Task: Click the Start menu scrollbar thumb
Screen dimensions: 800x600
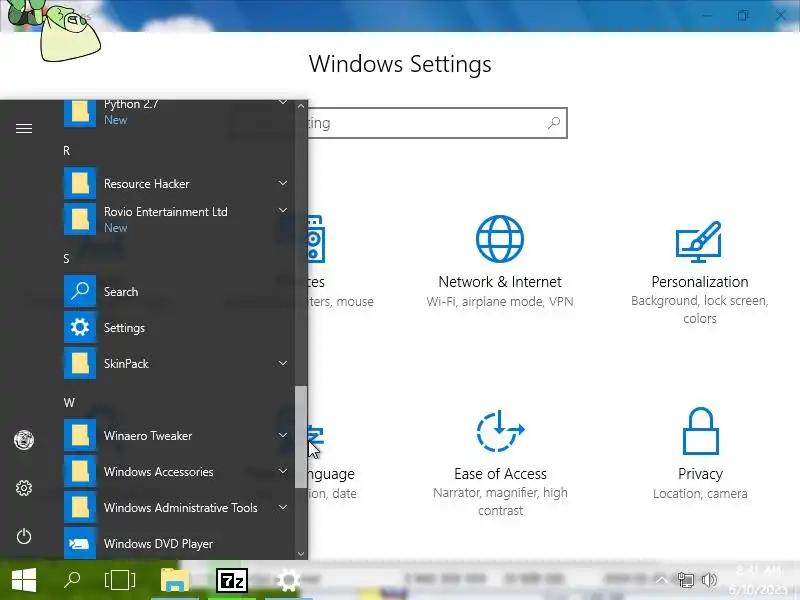Action: pos(301,437)
